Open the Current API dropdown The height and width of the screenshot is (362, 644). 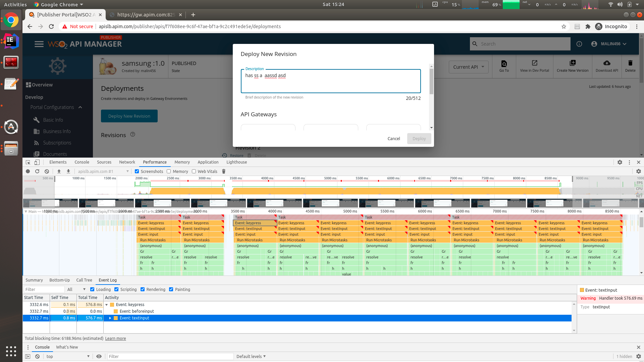tap(468, 67)
